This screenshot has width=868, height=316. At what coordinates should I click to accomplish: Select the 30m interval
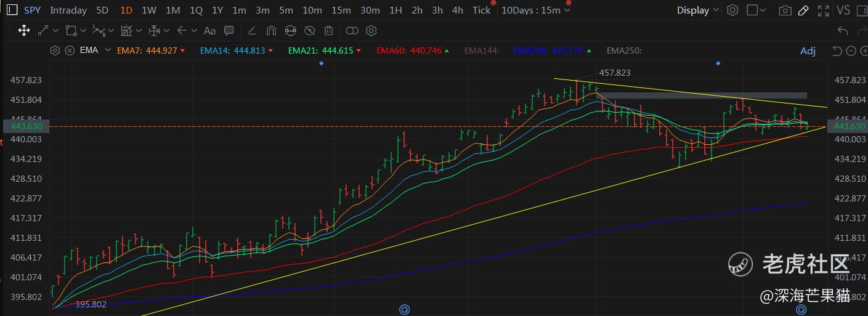click(x=370, y=10)
